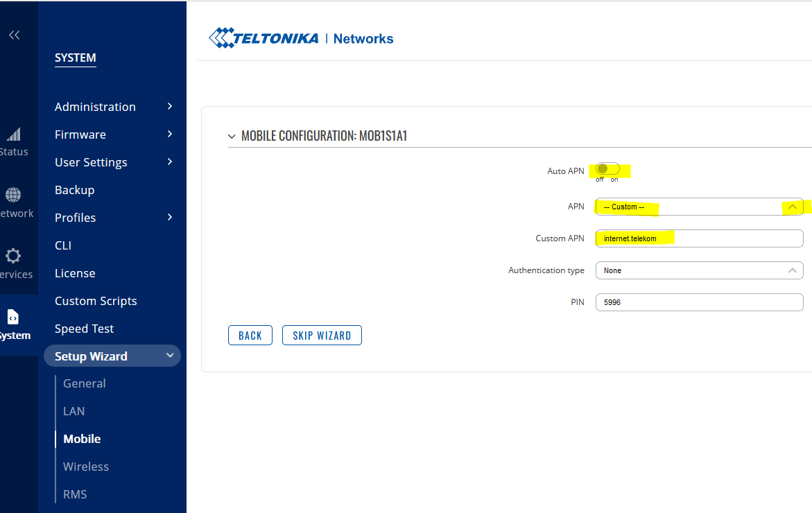The width and height of the screenshot is (812, 513).
Task: Collapse the Setup Wizard menu
Action: point(169,356)
